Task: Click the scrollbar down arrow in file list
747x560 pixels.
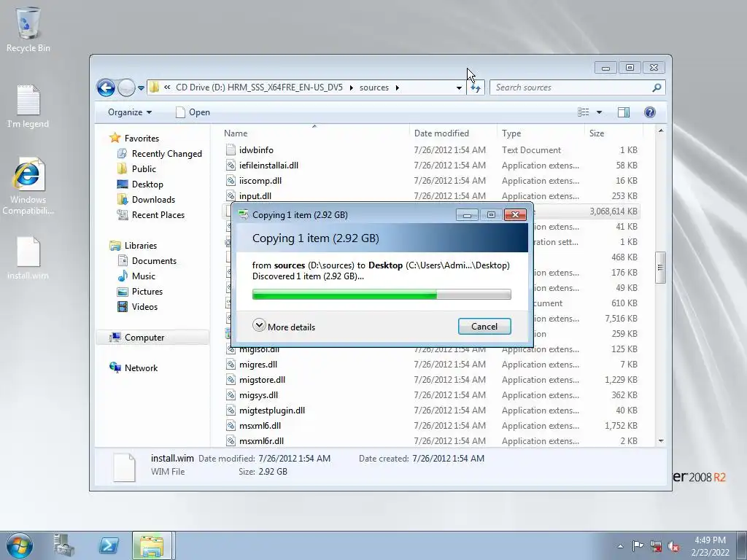Action: [x=661, y=441]
